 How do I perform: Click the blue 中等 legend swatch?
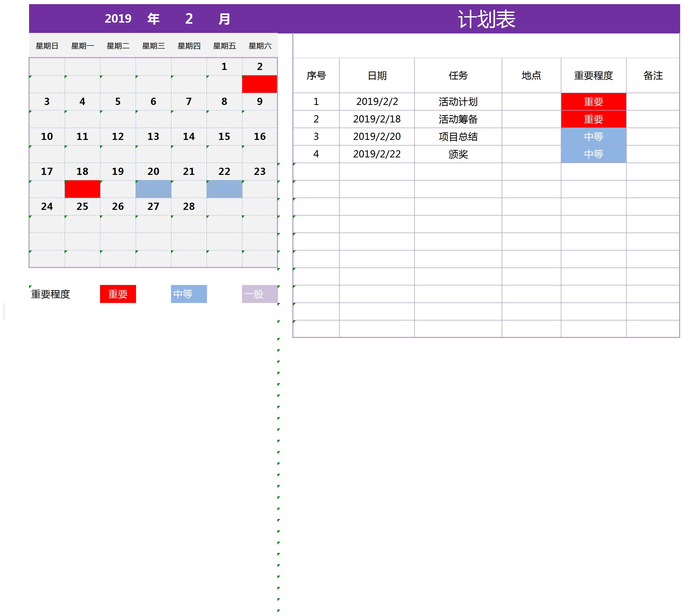point(188,294)
